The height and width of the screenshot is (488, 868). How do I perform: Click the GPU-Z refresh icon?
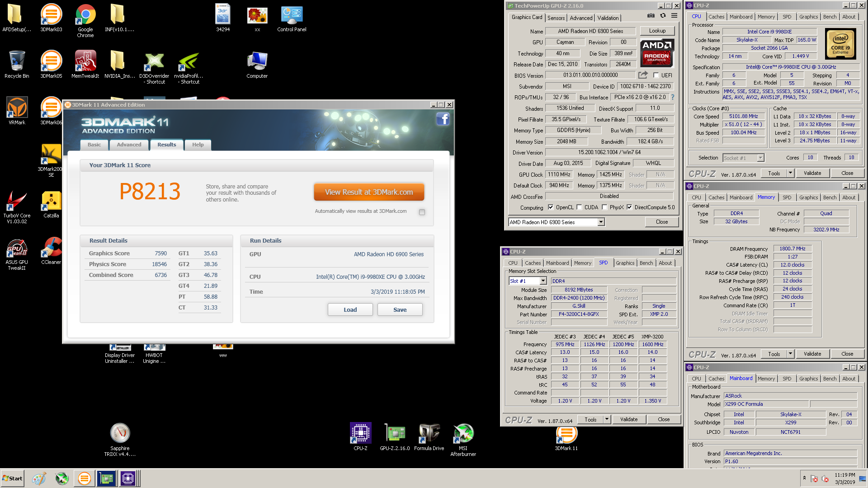coord(663,16)
